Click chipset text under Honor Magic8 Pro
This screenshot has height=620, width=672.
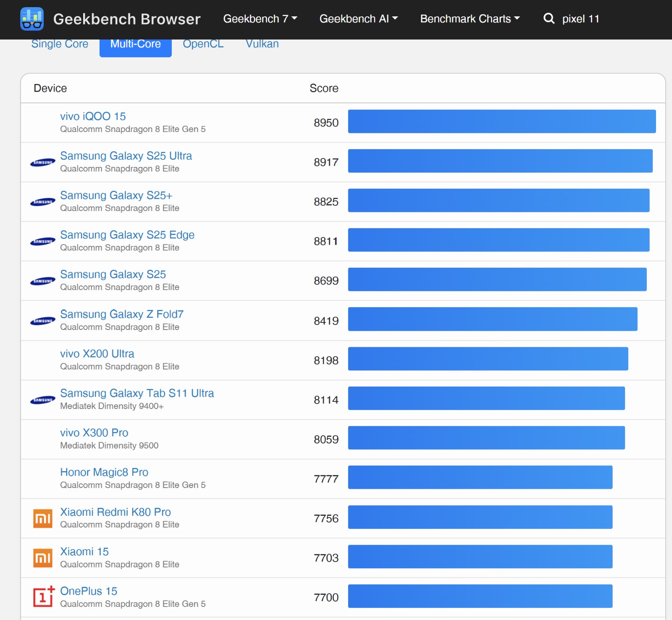[133, 485]
